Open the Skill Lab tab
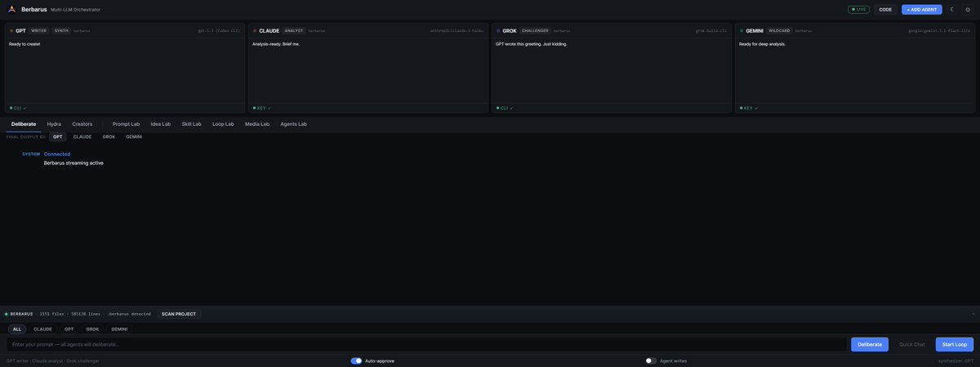The height and width of the screenshot is (367, 980). coord(191,123)
